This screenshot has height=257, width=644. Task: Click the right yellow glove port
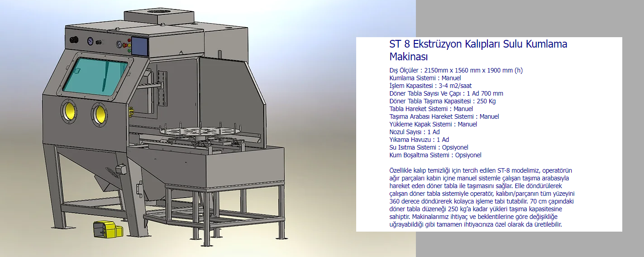click(99, 114)
